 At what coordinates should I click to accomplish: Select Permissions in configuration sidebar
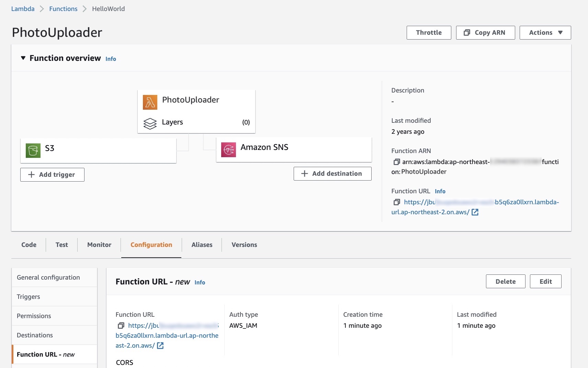click(34, 316)
